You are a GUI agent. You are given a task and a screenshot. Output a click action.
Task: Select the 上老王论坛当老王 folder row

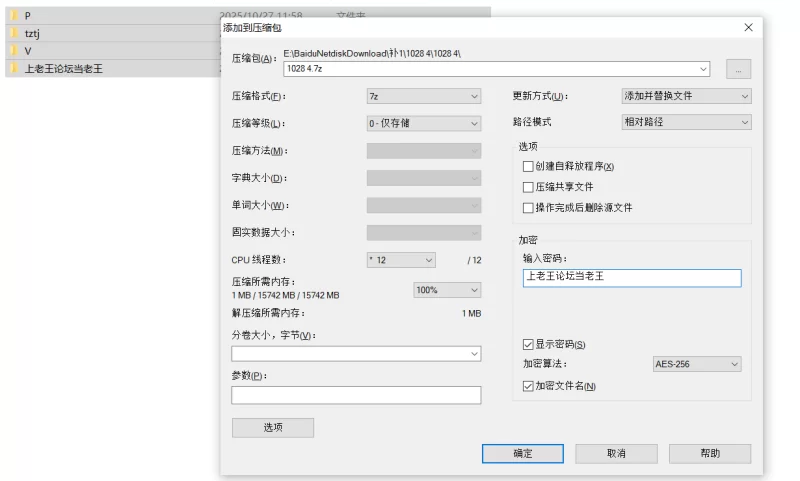112,68
